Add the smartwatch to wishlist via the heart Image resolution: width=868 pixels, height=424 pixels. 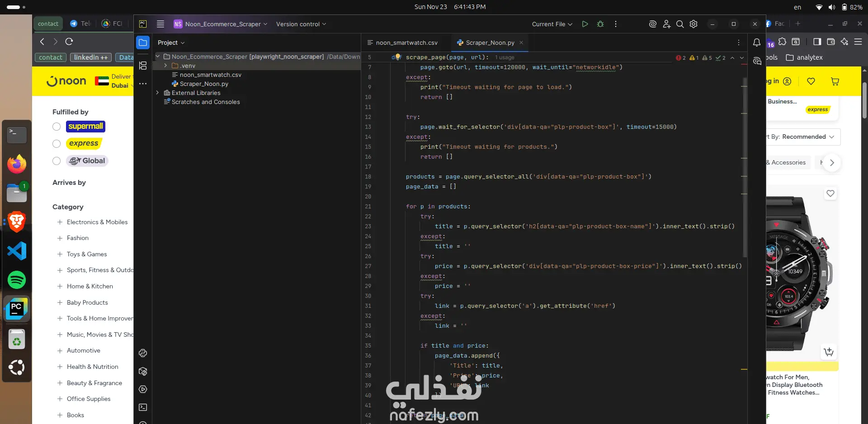pyautogui.click(x=830, y=193)
